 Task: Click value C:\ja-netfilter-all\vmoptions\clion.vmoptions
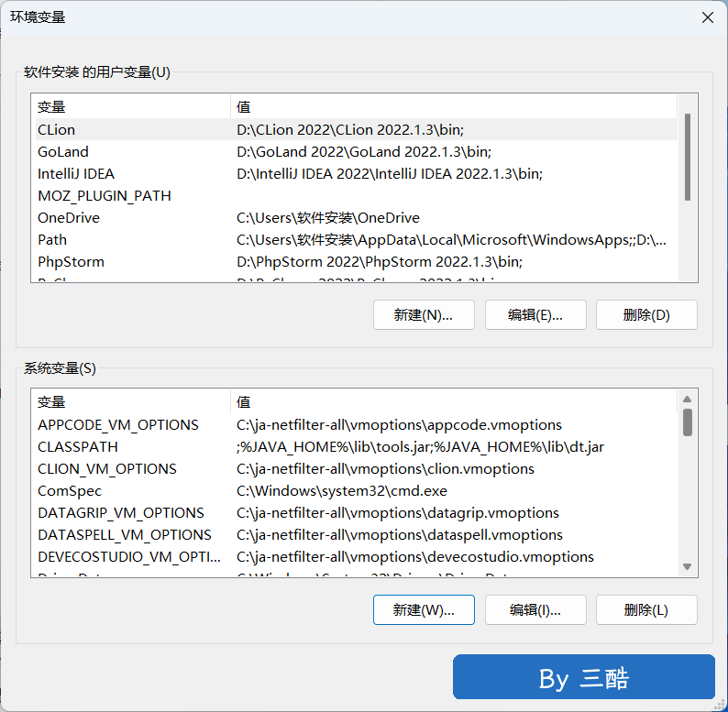pyautogui.click(x=385, y=469)
